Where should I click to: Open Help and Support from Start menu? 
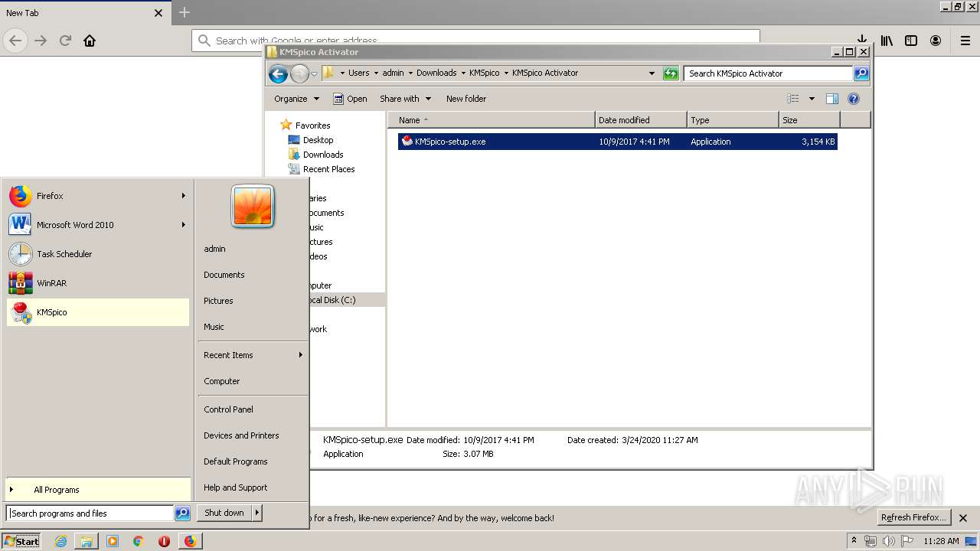pyautogui.click(x=236, y=487)
